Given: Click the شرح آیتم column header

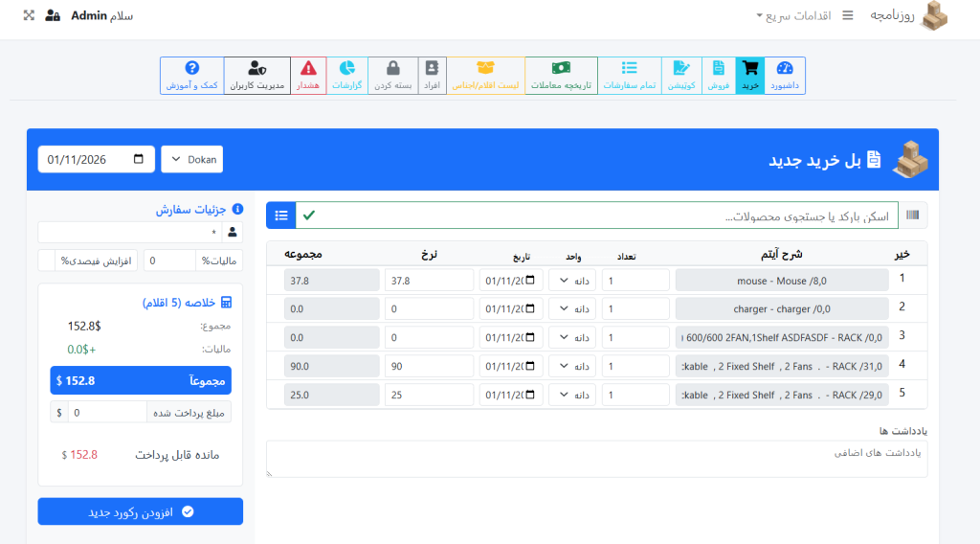Looking at the screenshot, I should click(781, 254).
